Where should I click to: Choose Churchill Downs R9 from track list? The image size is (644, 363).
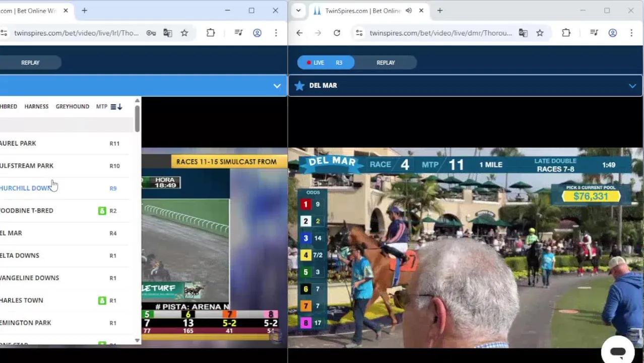[x=65, y=188]
